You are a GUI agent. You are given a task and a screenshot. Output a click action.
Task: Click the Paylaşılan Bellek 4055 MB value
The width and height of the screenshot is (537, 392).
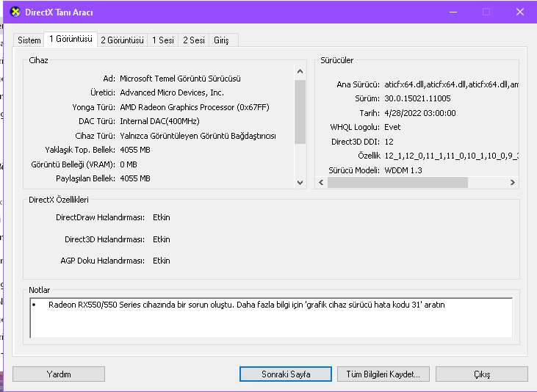(x=135, y=178)
